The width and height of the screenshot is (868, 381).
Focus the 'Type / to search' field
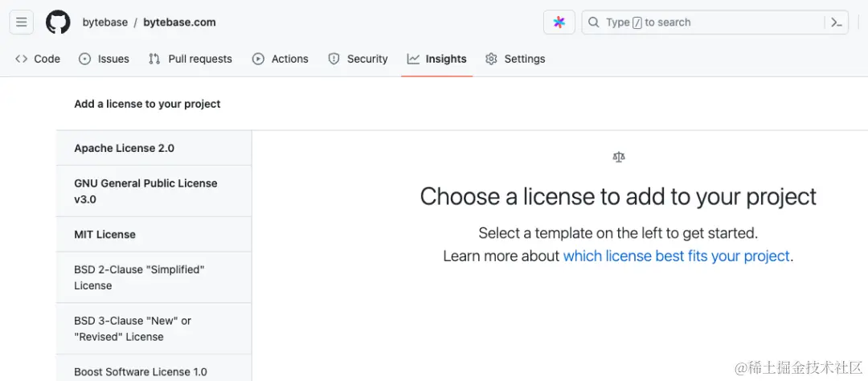coord(714,23)
